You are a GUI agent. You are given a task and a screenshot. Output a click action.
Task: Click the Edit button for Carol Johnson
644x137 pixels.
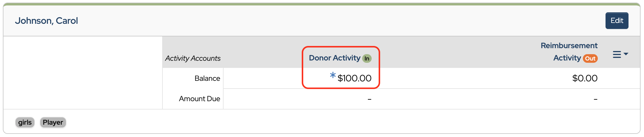pos(616,21)
